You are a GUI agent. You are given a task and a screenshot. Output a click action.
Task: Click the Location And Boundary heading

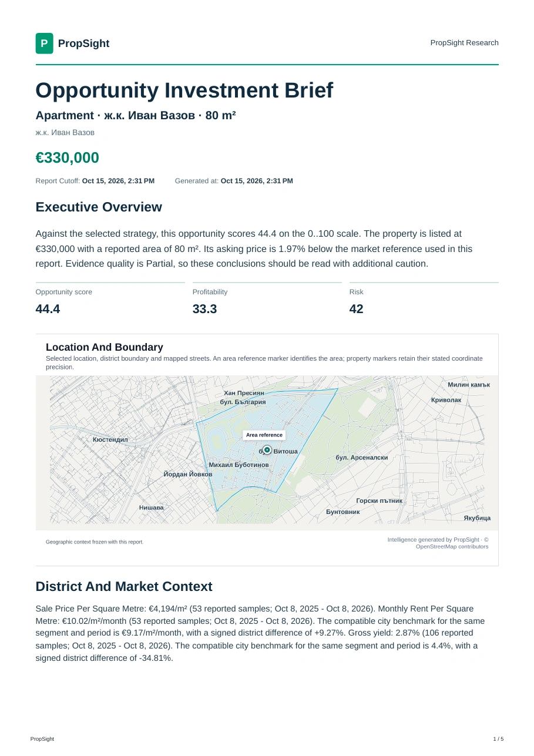[104, 347]
